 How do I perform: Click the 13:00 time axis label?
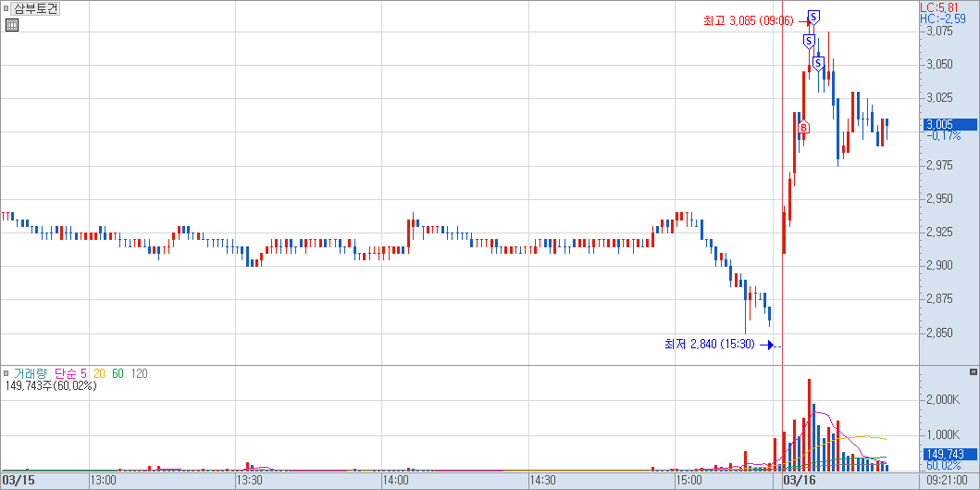click(x=105, y=481)
